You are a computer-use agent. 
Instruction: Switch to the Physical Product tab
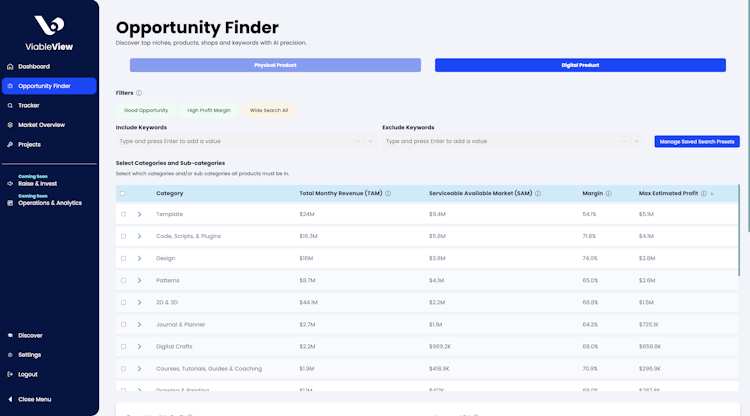275,65
